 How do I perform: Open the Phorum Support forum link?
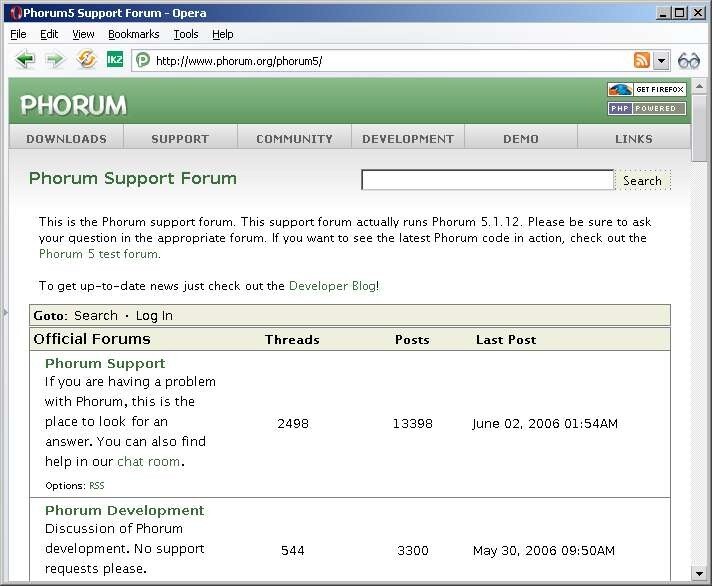pos(105,363)
